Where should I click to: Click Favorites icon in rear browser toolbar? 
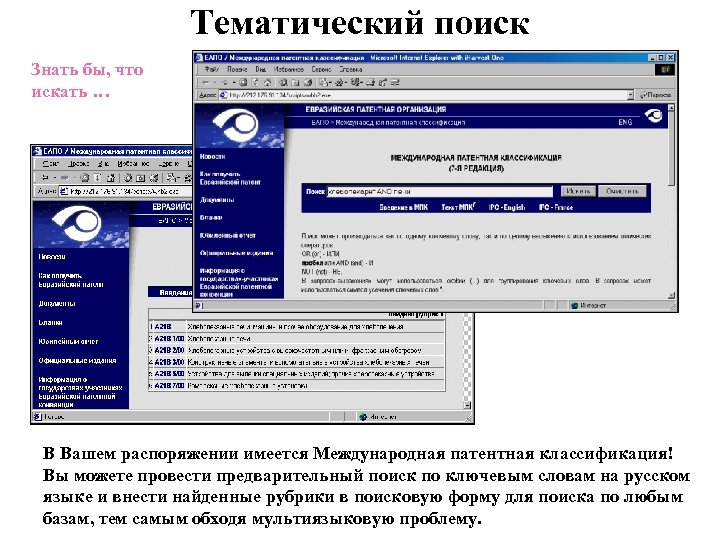tap(141, 177)
